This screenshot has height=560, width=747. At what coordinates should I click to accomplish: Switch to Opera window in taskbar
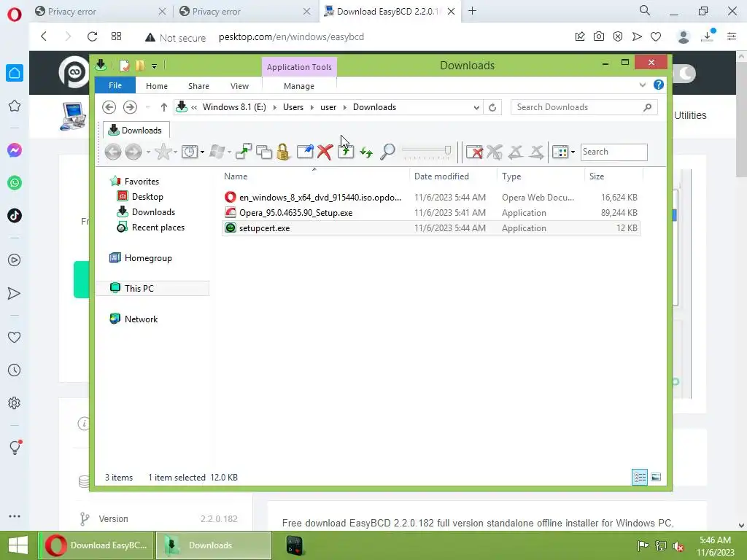point(96,545)
